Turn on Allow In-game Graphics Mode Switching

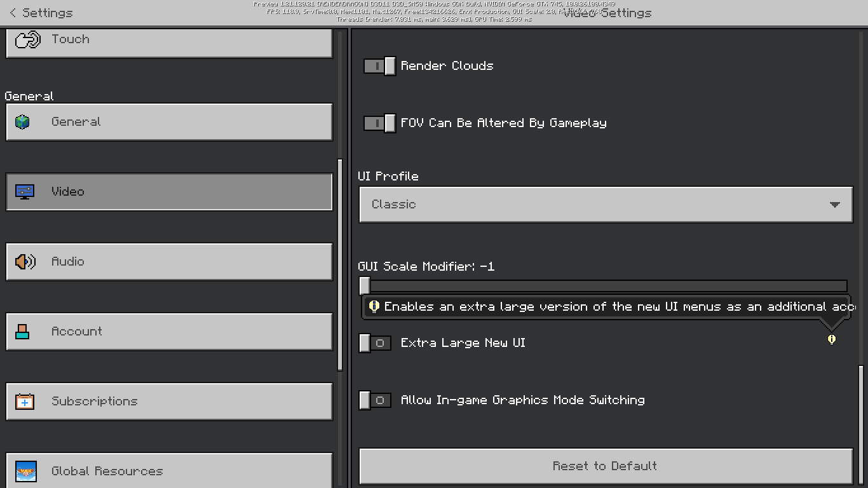(x=375, y=400)
